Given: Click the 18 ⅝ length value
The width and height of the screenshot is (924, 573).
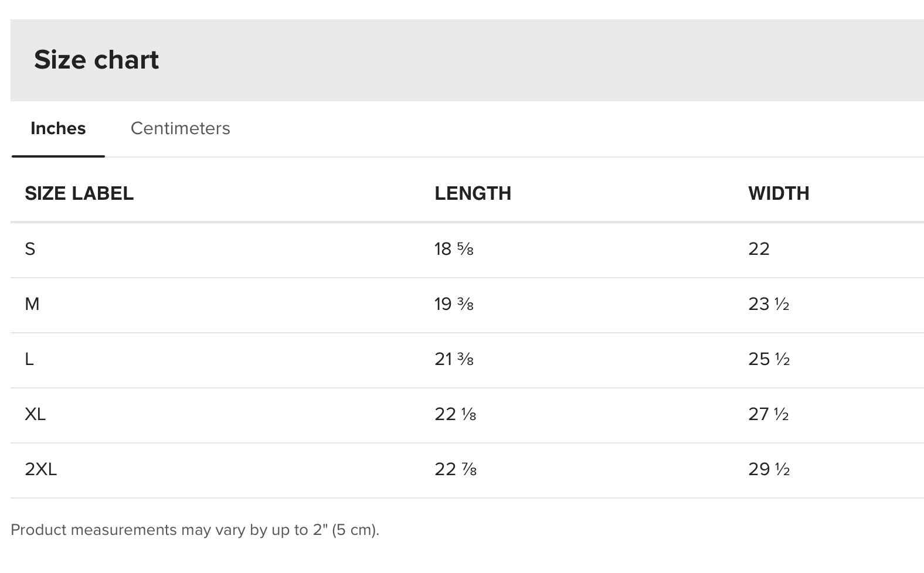Looking at the screenshot, I should click(454, 249).
